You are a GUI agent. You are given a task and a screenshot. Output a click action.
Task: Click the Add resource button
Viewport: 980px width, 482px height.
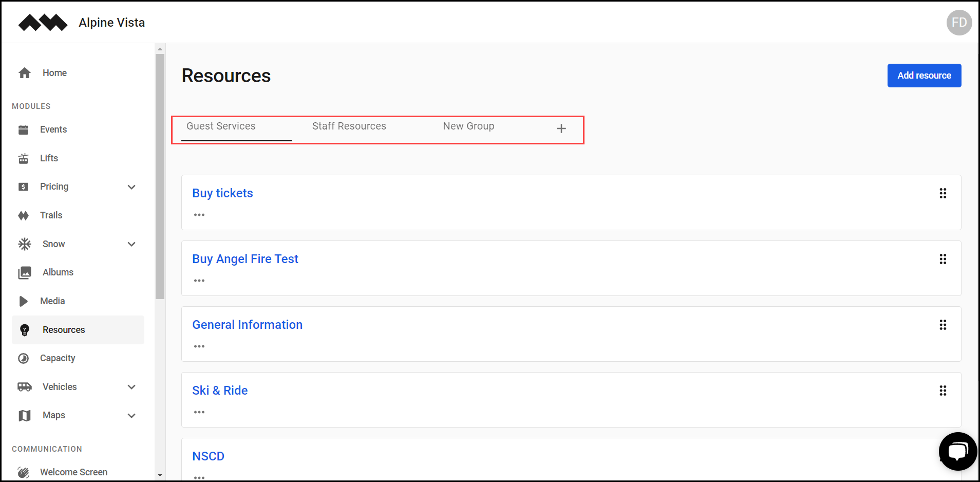(924, 76)
